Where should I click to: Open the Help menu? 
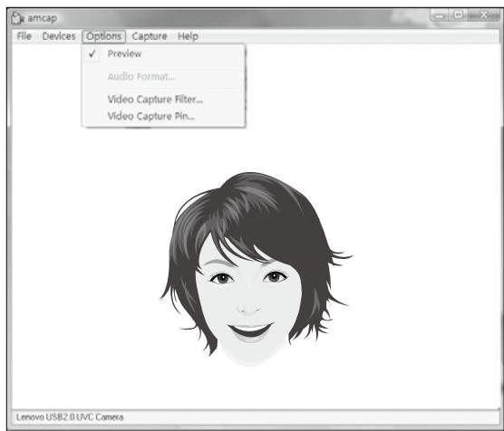tap(188, 36)
